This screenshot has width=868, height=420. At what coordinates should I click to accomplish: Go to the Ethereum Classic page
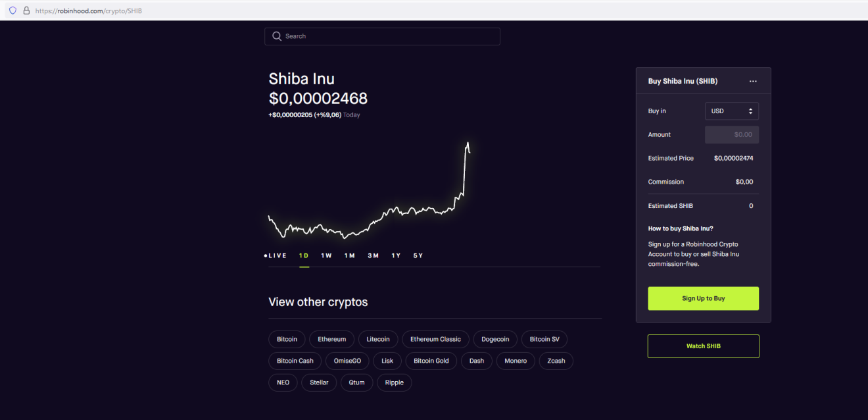point(435,340)
